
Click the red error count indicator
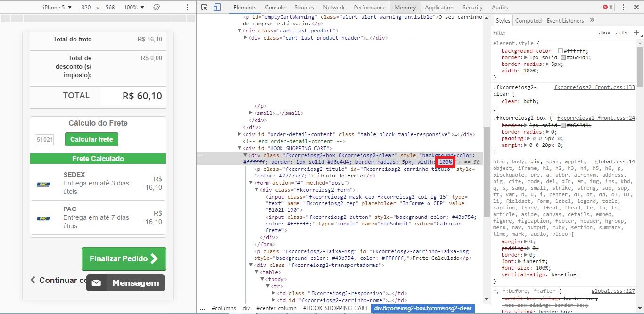pos(608,8)
